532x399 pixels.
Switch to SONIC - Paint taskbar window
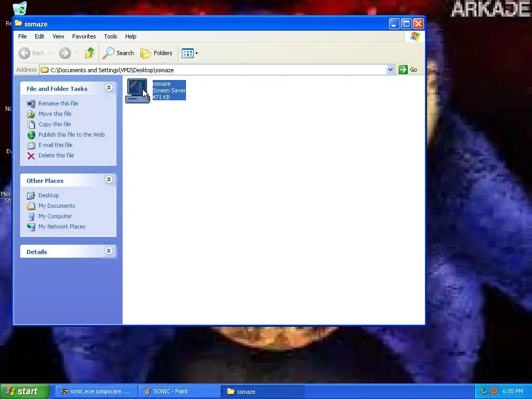[x=179, y=392]
